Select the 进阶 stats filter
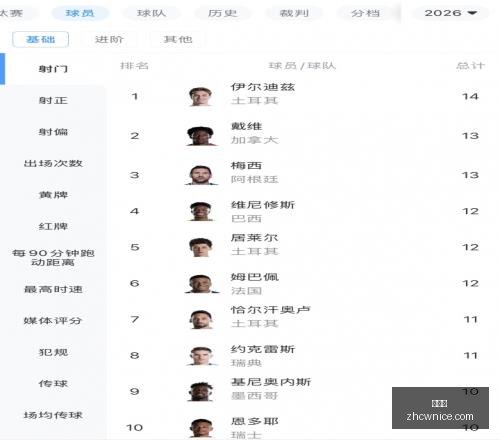Viewport: 500px width, 440px height. coord(109,39)
